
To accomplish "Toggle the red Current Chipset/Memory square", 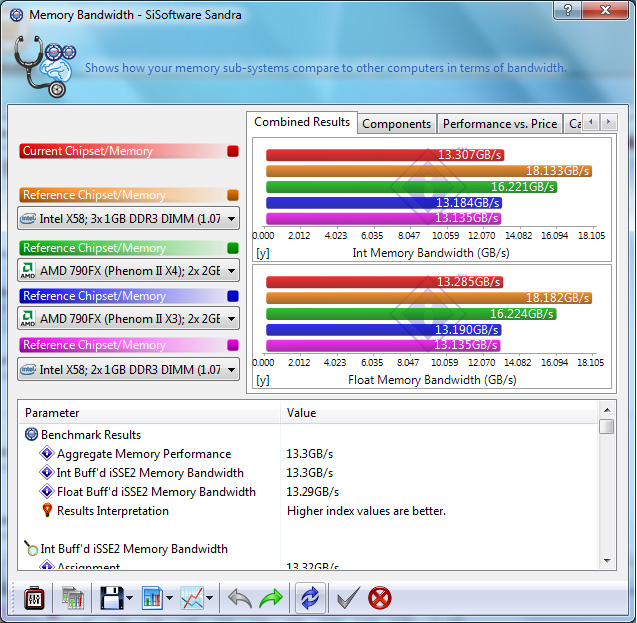I will [233, 151].
